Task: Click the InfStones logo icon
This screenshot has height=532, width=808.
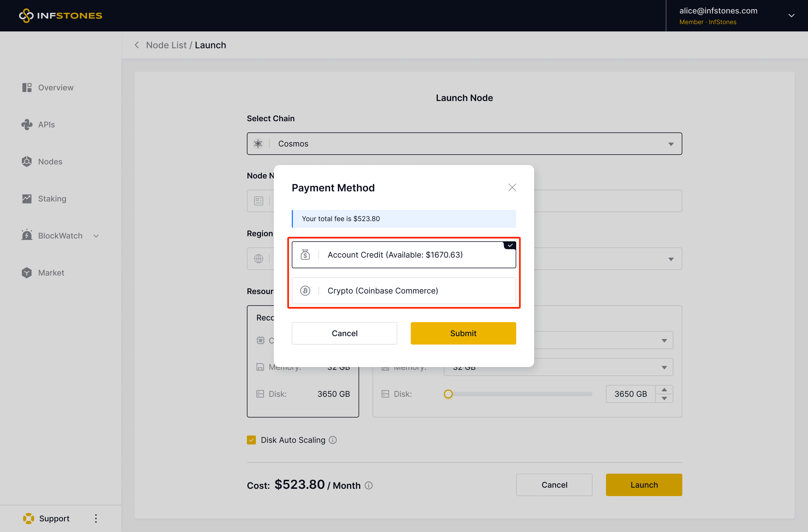Action: (26, 16)
